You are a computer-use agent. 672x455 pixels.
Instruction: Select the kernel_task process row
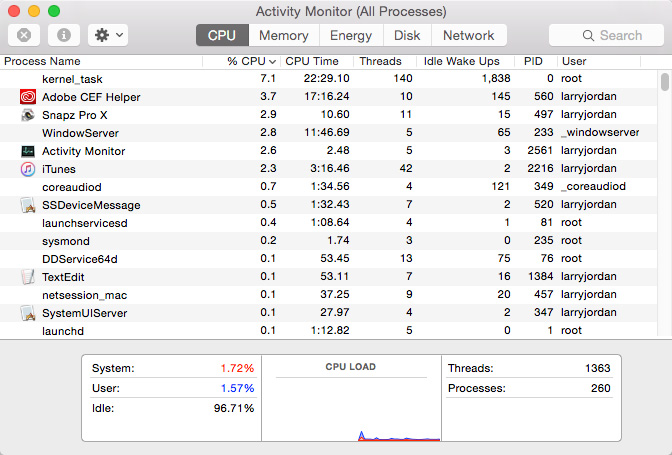point(328,79)
